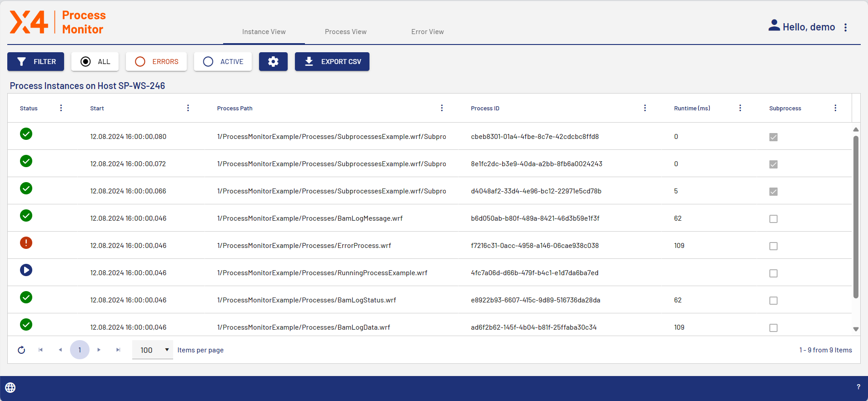Viewport: 868px width, 401px height.
Task: Click the table's vertical scrollbar thumb
Action: pyautogui.click(x=856, y=218)
